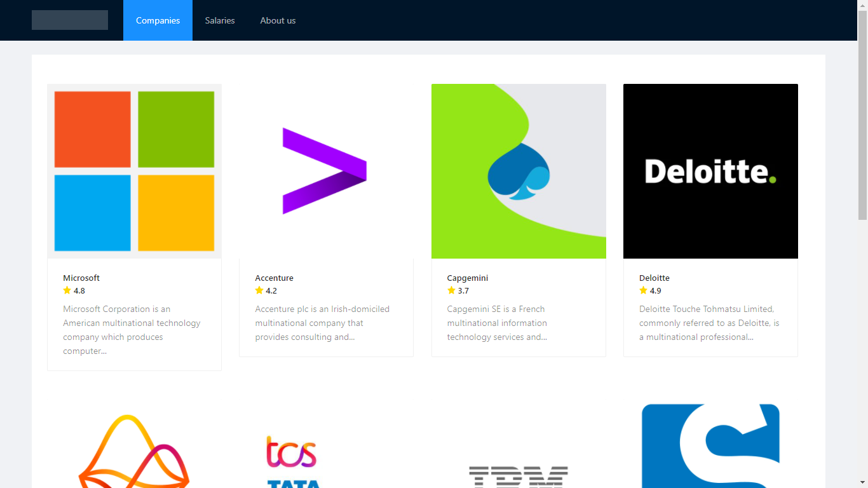
Task: Select the 4.8 rating value under Microsoft
Action: [79, 291]
